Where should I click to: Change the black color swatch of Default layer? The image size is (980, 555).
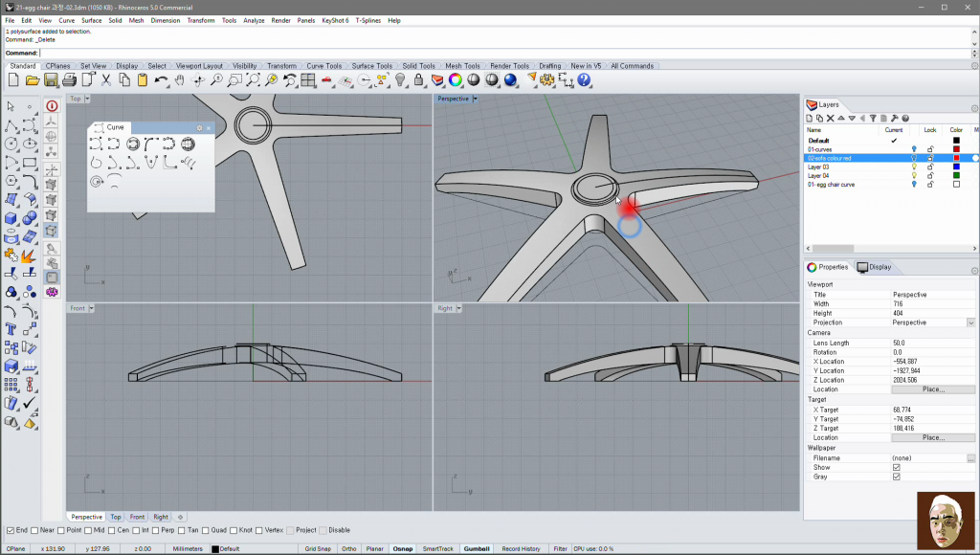point(956,141)
